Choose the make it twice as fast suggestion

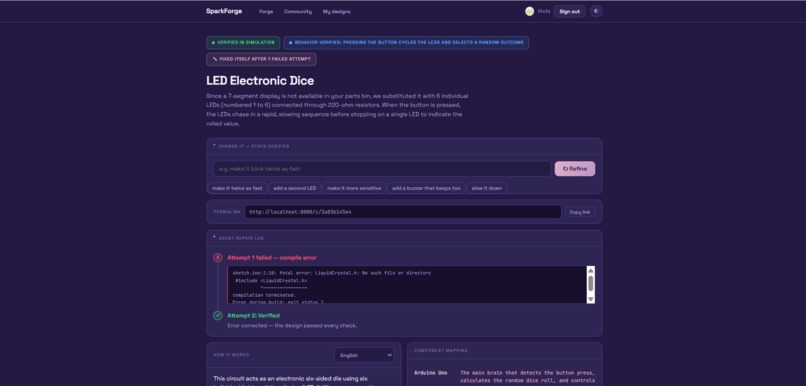tap(237, 188)
